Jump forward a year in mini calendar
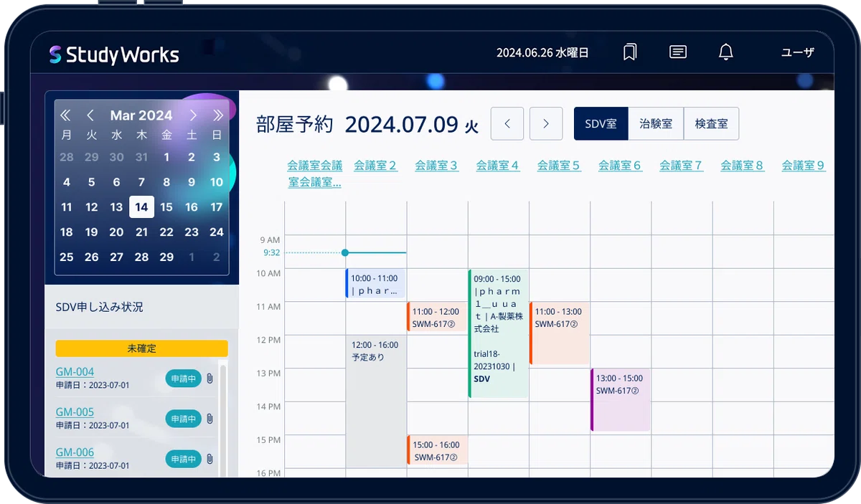The width and height of the screenshot is (861, 504). coord(218,115)
